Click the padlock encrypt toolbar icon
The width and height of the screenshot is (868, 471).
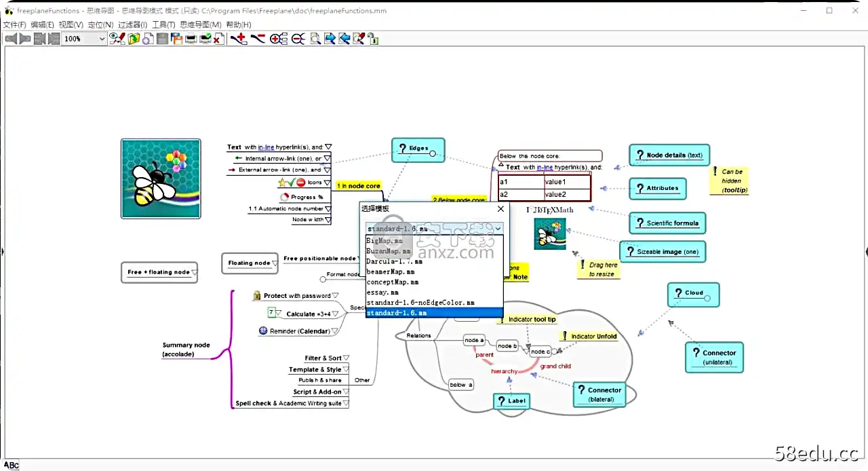coord(373,39)
